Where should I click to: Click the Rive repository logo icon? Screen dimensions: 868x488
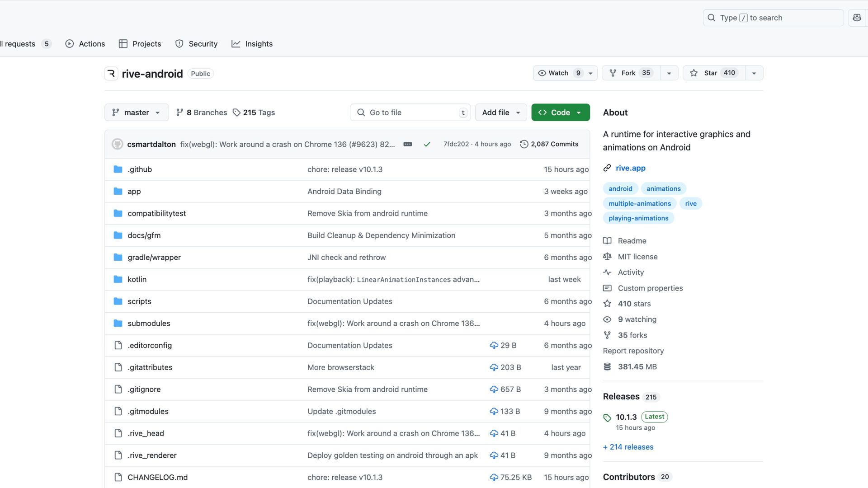click(x=111, y=74)
